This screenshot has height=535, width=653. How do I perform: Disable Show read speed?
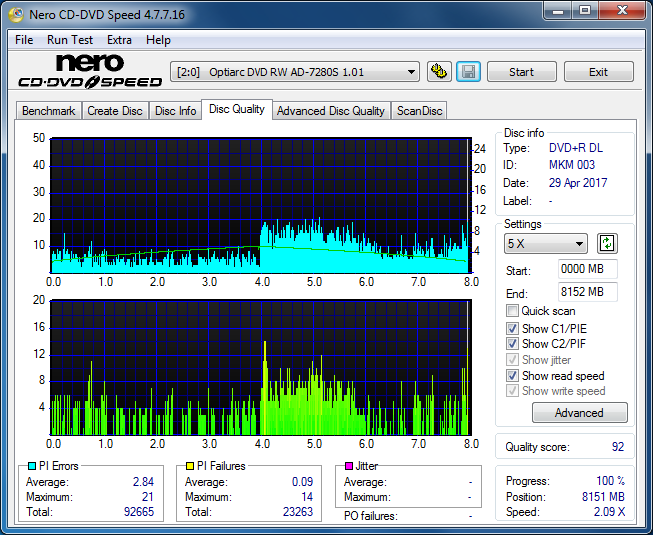point(512,376)
